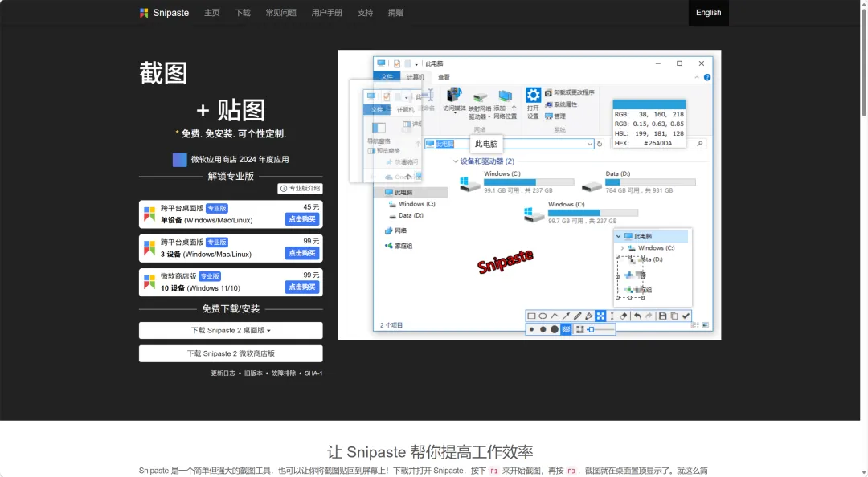Click the highlighted mosaic tool in demo toolbar

600,316
